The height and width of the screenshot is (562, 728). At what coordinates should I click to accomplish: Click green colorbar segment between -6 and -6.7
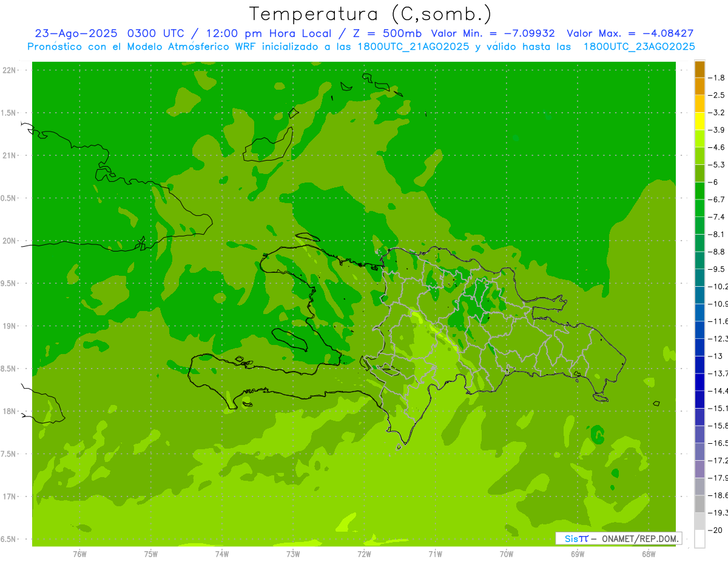[x=699, y=190]
